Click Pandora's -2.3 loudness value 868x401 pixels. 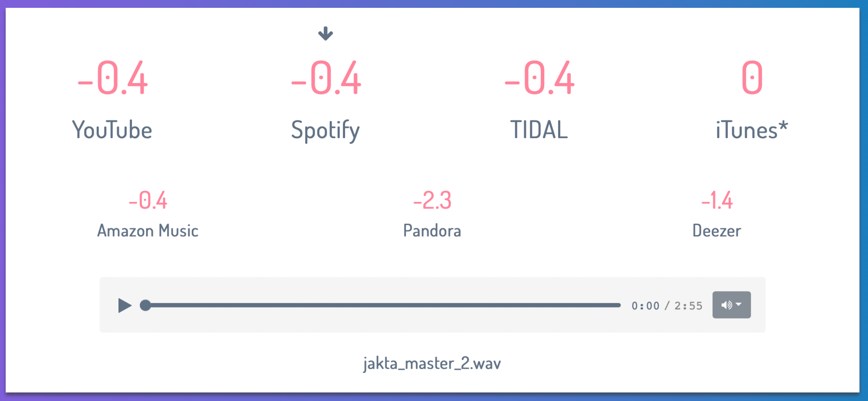tap(432, 201)
